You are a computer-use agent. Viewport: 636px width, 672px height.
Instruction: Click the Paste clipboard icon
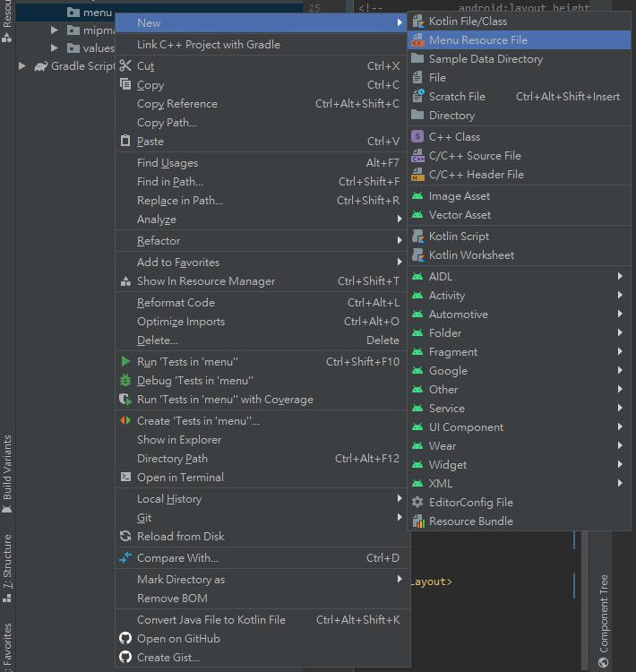pos(125,141)
